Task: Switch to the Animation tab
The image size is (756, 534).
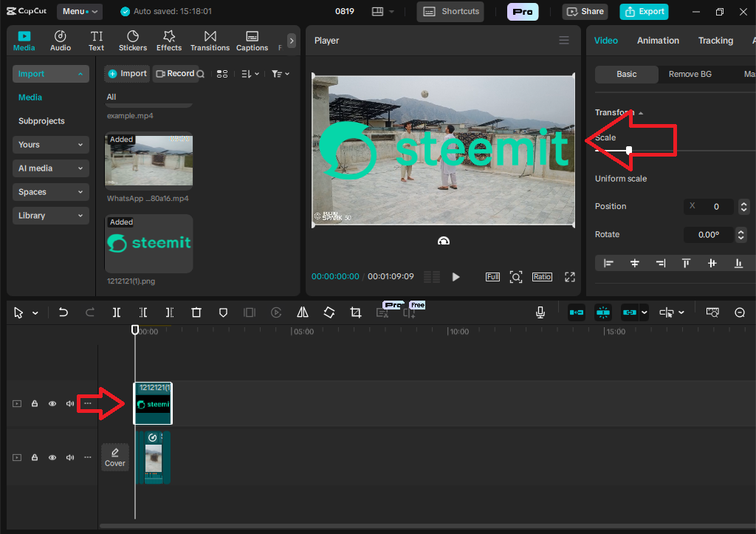Action: coord(658,41)
